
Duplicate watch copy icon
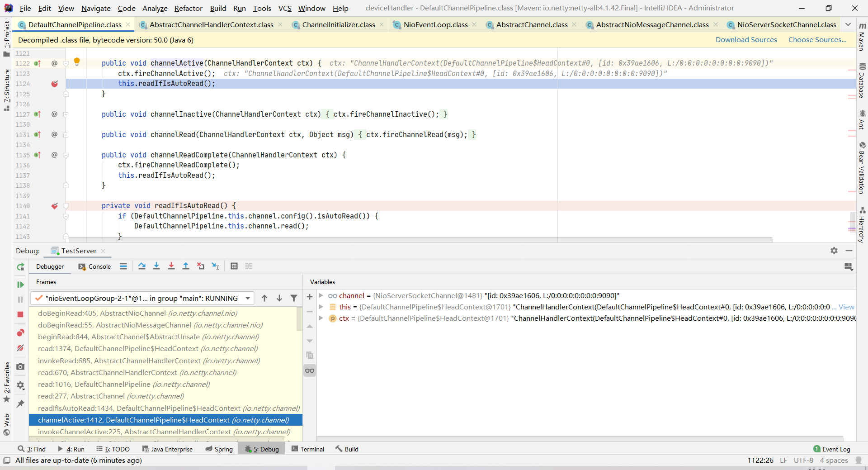point(310,356)
